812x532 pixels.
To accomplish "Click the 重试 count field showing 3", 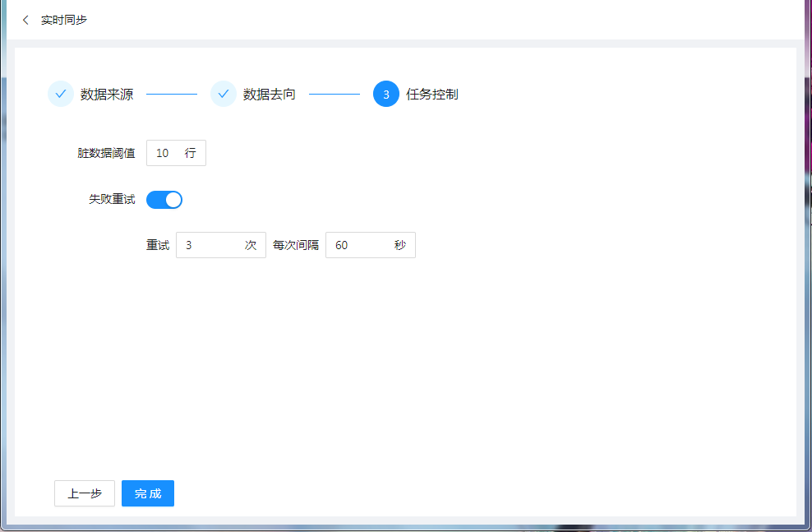I will (x=210, y=245).
